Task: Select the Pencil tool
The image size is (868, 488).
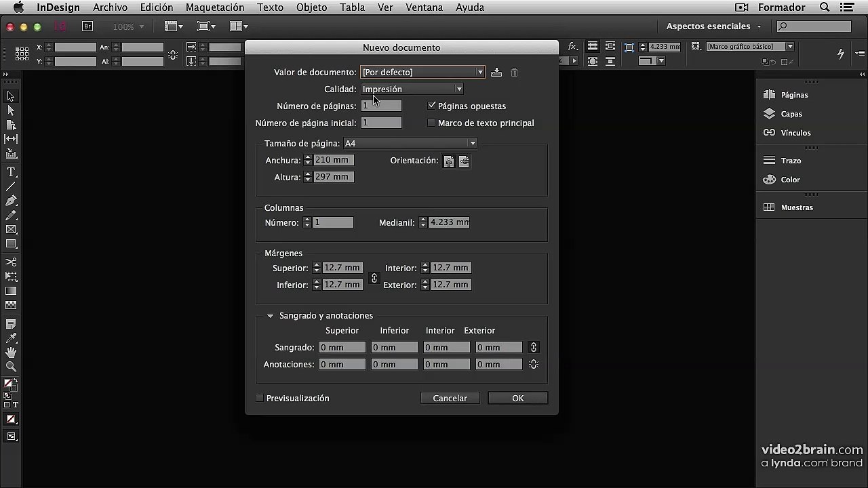Action: pos(11,215)
